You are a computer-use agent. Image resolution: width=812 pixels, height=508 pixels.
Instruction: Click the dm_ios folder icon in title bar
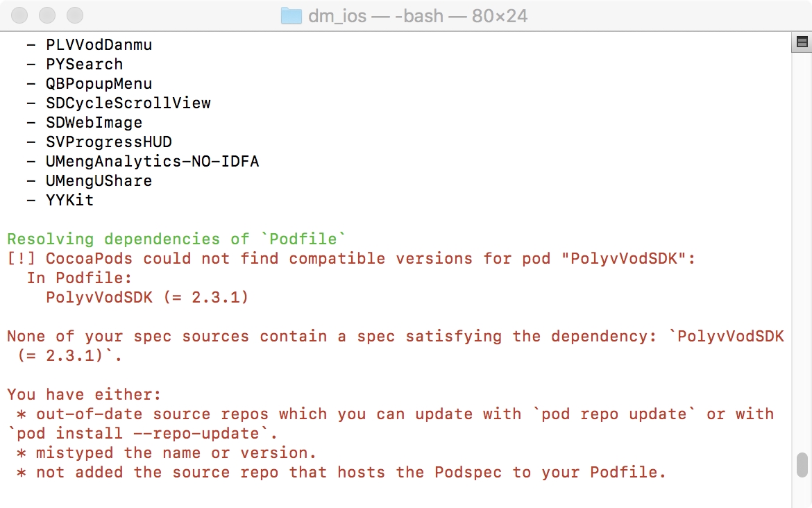click(291, 15)
